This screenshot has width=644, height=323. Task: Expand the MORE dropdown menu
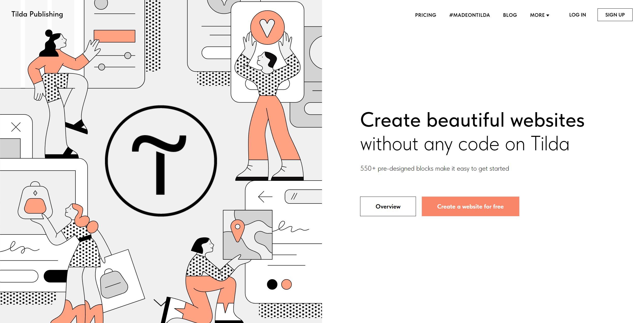coord(540,15)
